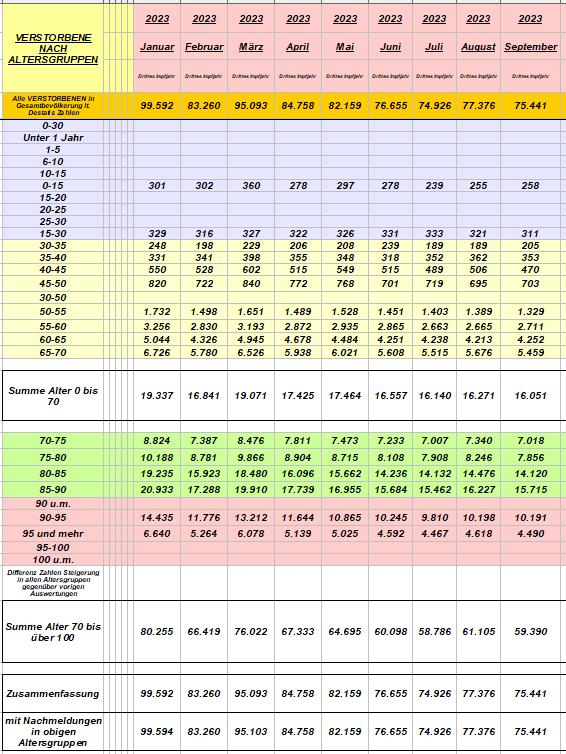Screen dimensions: 566x754
Task: Click the VERSTORBENE NACH ALTERSGRUPPEN title cell
Action: (53, 49)
